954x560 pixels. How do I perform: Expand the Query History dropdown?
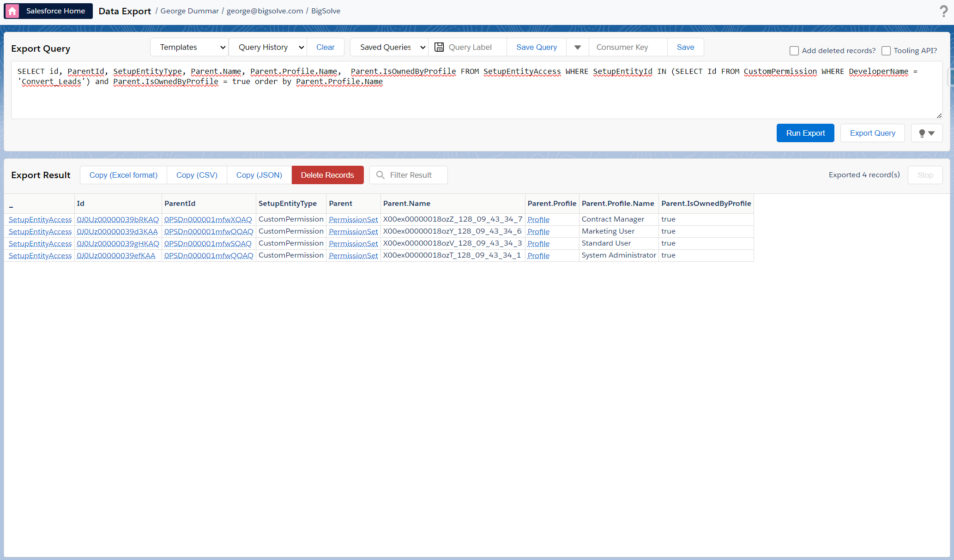[x=268, y=47]
